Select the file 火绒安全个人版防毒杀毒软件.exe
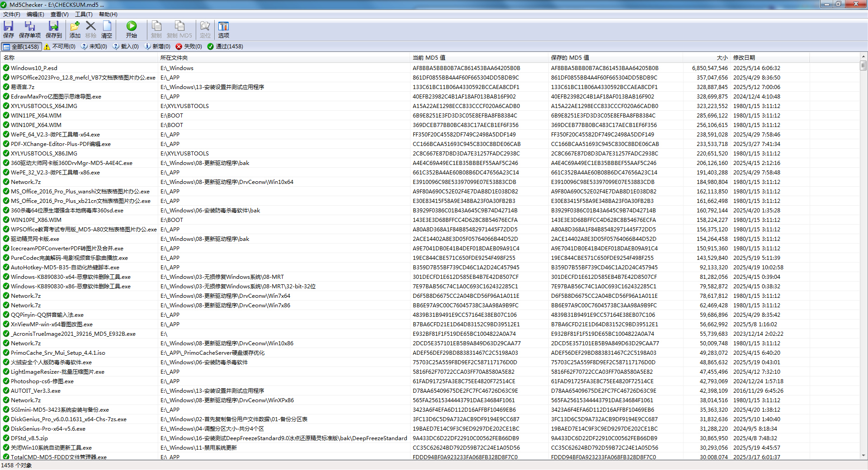Screen dimensions: 868x470 51,362
